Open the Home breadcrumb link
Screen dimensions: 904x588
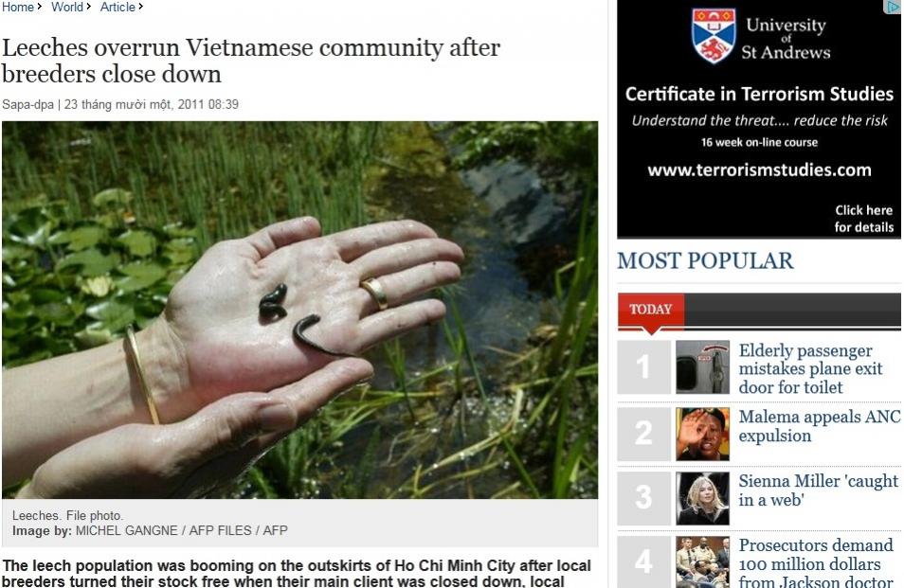[x=18, y=7]
